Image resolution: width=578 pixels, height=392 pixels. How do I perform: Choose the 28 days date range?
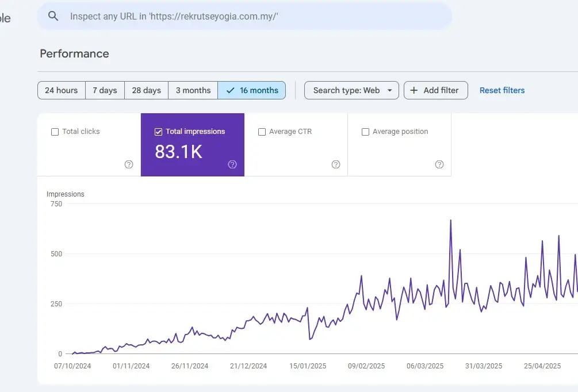click(146, 90)
